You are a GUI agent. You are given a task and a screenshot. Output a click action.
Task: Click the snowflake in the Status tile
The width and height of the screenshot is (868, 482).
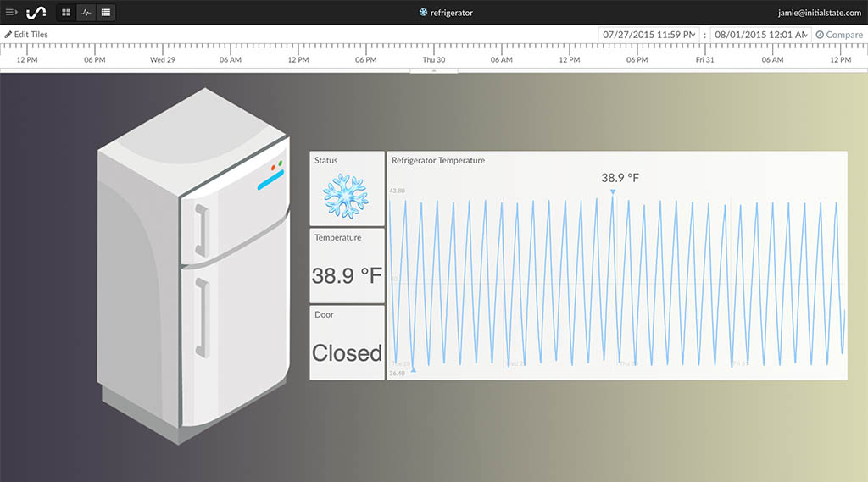coord(346,197)
